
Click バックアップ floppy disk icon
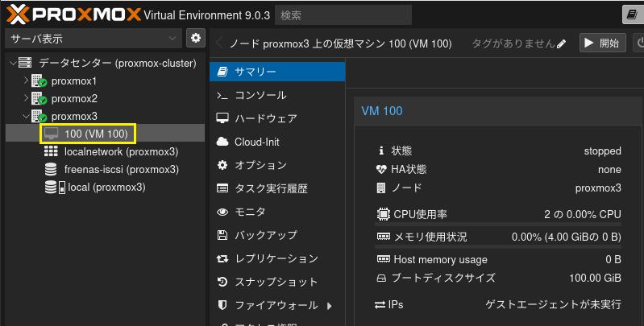click(222, 235)
